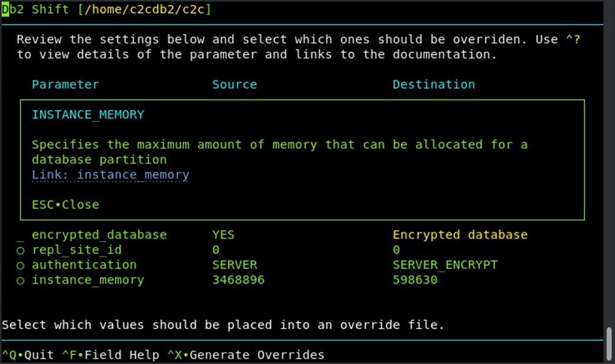Select instance_memory for override
The width and height of the screenshot is (615, 364).
[x=20, y=280]
